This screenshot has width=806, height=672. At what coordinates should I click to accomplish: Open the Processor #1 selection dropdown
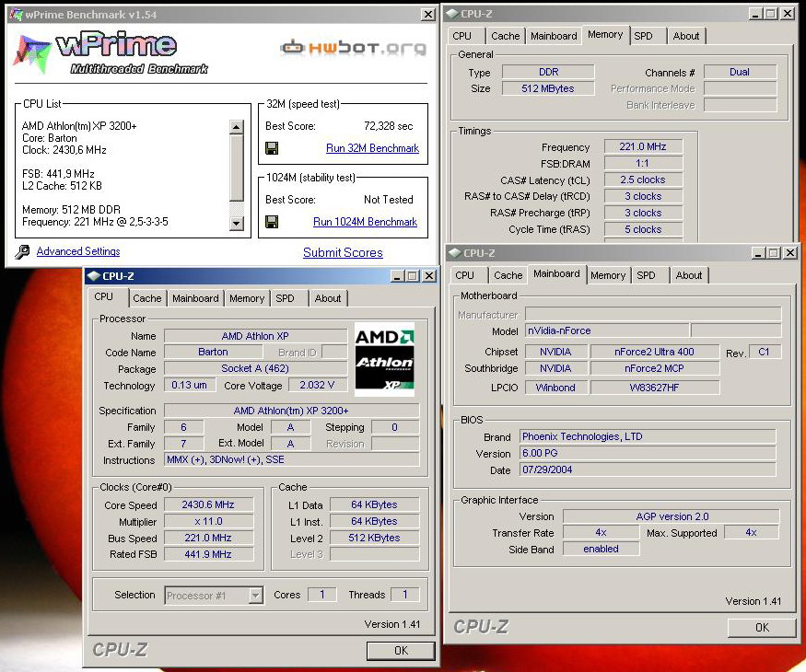pyautogui.click(x=255, y=596)
